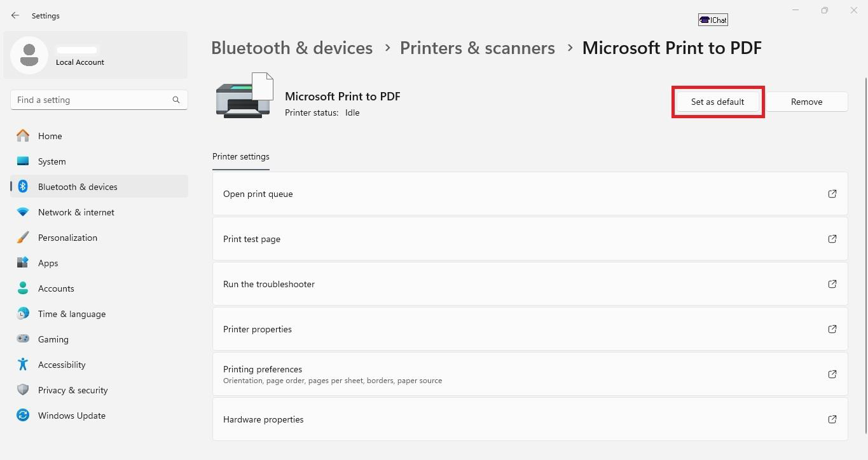This screenshot has width=868, height=460.
Task: Go to Printers & scanners breadcrumb
Action: [477, 48]
